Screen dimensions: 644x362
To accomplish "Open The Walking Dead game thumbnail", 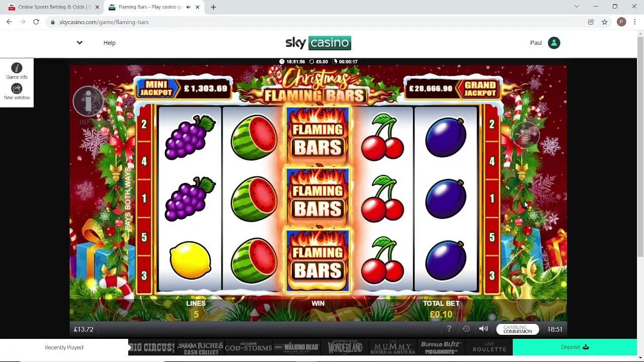I will (296, 347).
